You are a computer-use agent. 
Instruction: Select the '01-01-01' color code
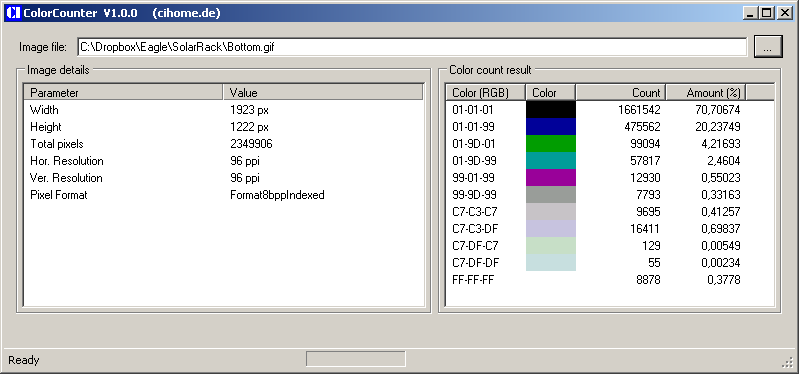[x=472, y=110]
